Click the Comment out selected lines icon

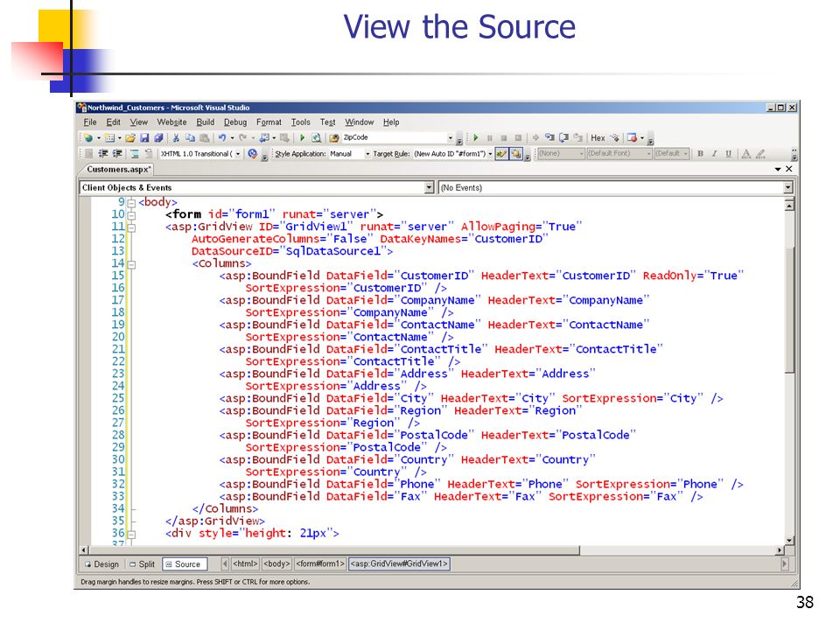pos(134,154)
